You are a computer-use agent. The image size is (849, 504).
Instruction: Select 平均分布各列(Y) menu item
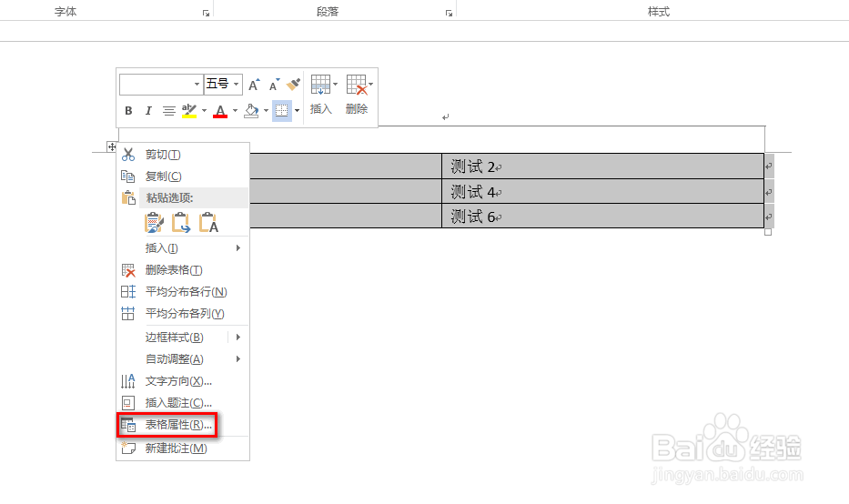(183, 314)
